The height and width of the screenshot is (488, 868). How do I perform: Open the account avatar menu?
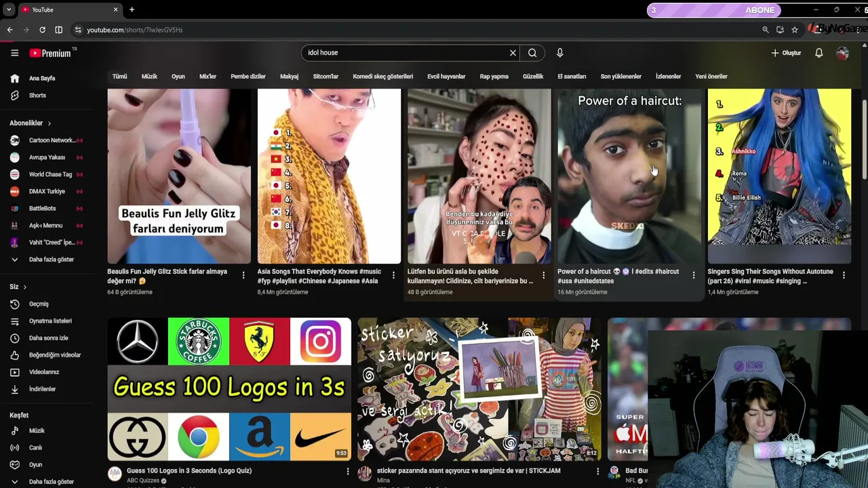[842, 53]
